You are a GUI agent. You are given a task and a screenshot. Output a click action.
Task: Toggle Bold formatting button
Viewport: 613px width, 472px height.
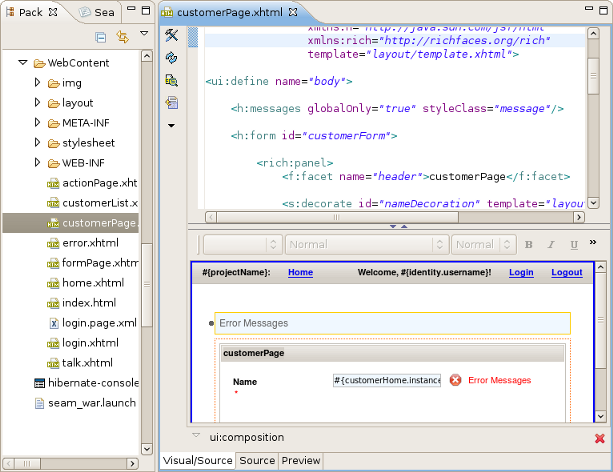coord(529,244)
